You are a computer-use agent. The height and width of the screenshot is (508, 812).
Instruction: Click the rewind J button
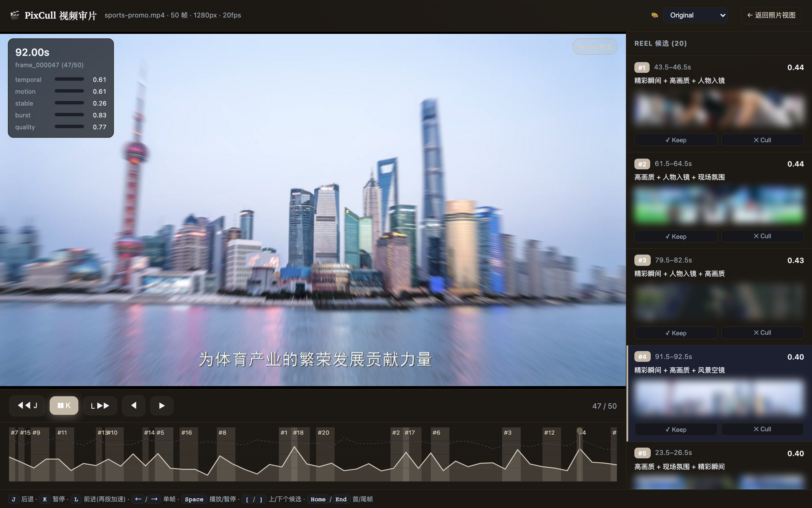coord(27,406)
